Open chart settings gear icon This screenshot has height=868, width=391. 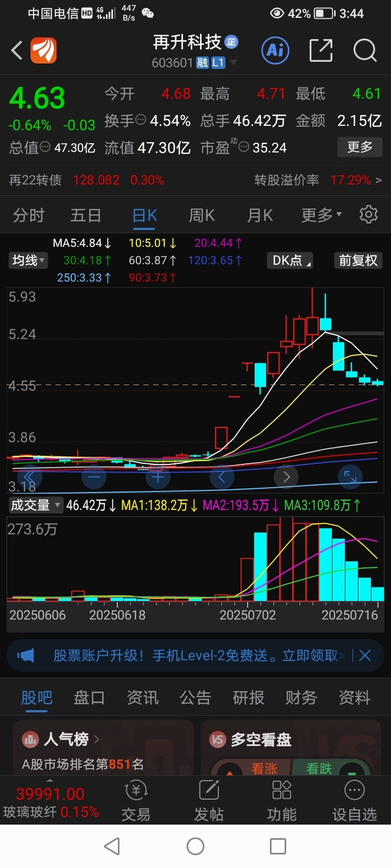pyautogui.click(x=369, y=214)
